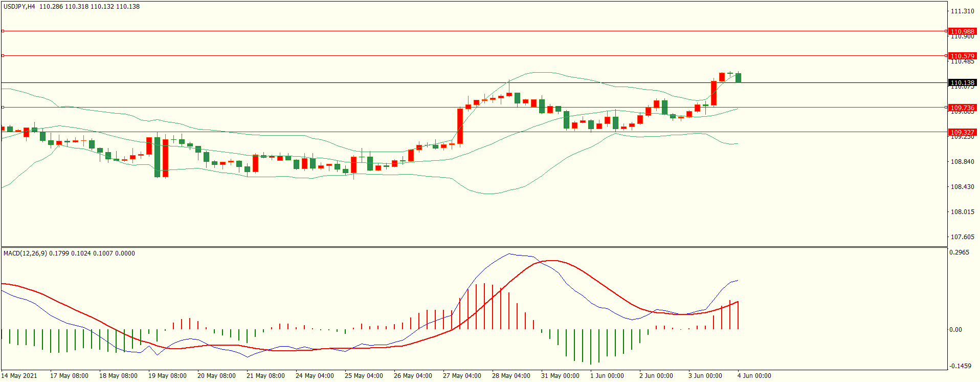Click the 109.327 red price label
This screenshot has width=980, height=382.
pyautogui.click(x=962, y=132)
